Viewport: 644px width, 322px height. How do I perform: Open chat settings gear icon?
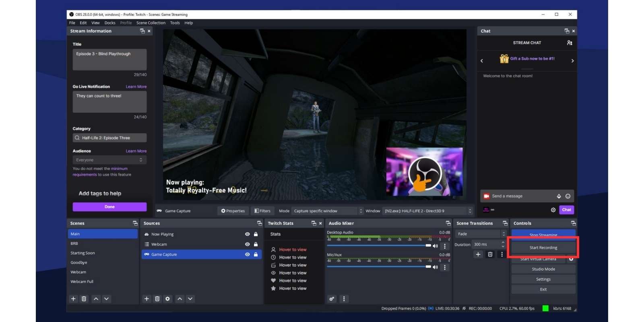click(553, 210)
